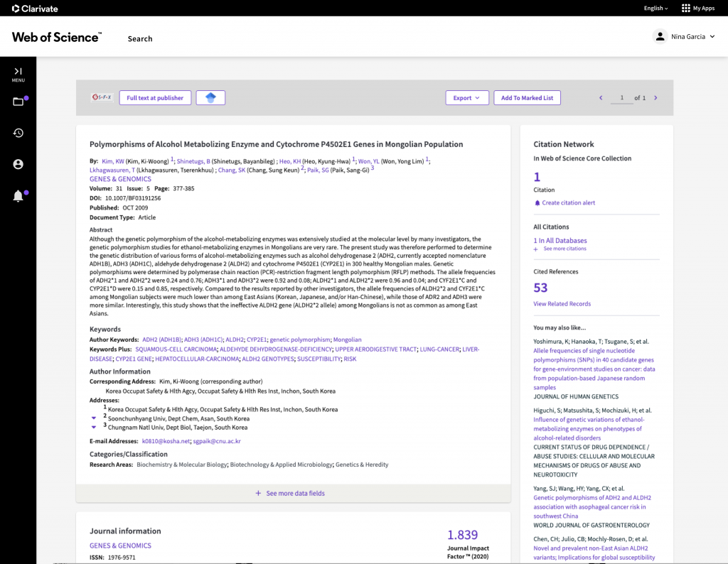Open the Export dropdown
Viewport: 728px width, 564px height.
(x=467, y=98)
